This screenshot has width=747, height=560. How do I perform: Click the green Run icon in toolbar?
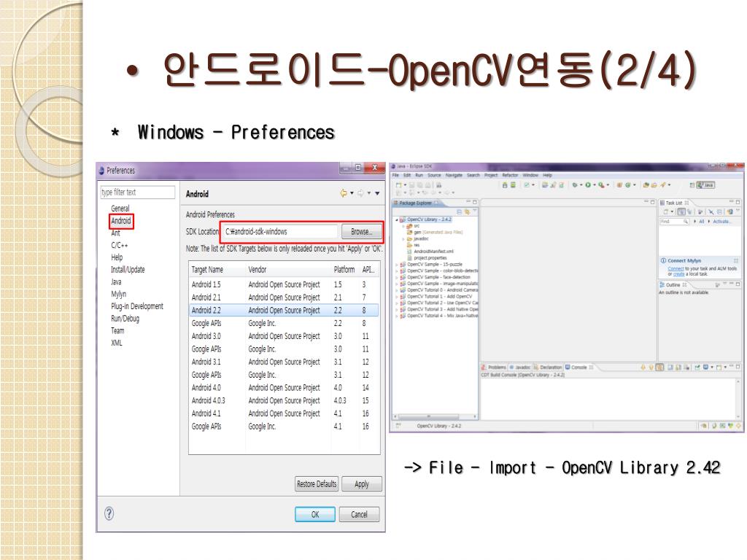588,184
